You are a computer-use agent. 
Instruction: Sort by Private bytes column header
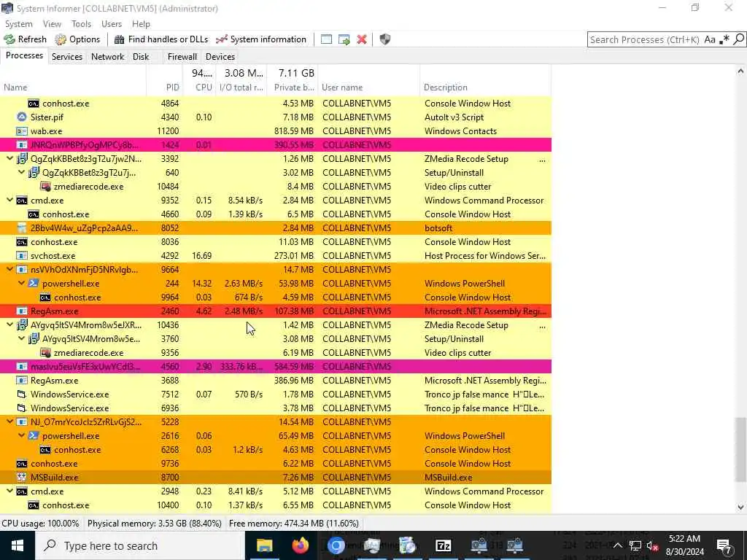click(293, 87)
